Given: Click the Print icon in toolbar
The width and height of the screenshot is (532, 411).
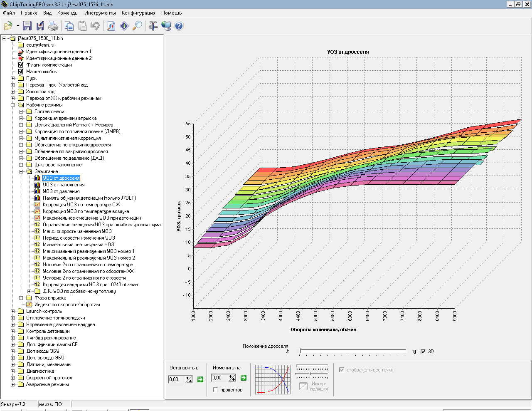Looking at the screenshot, I should click(53, 26).
